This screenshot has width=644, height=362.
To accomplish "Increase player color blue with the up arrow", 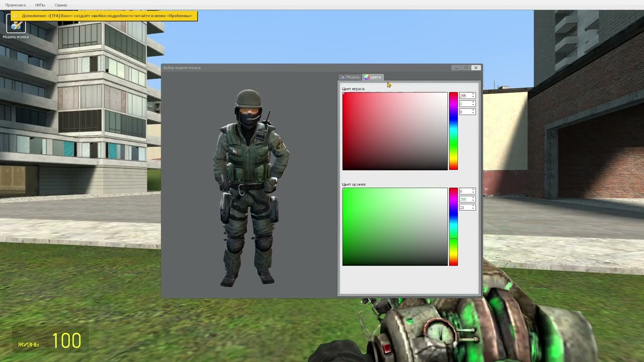I will [473, 110].
